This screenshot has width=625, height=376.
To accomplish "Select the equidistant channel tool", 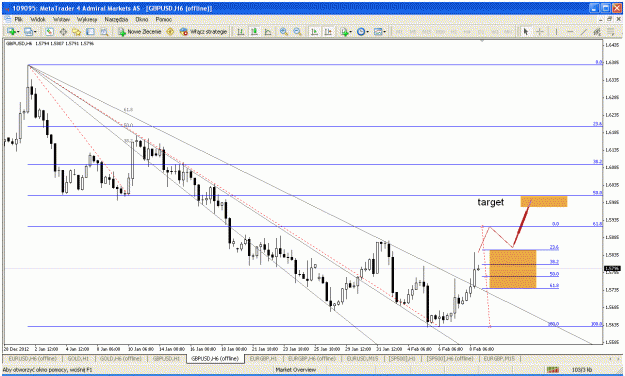I will tap(597, 31).
